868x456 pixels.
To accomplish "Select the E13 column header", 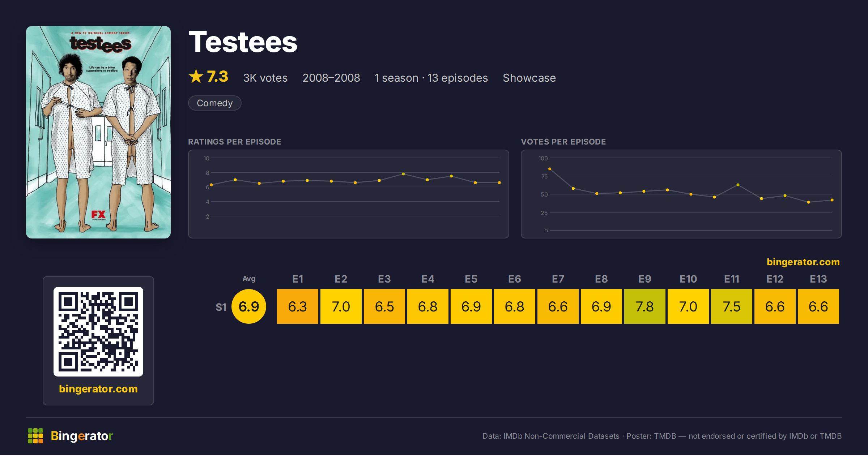I will 818,279.
